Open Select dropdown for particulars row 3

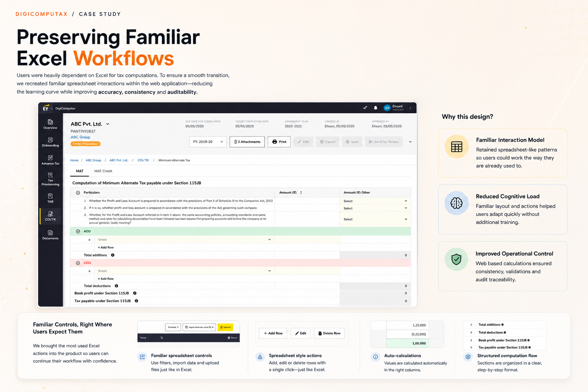tap(375, 219)
